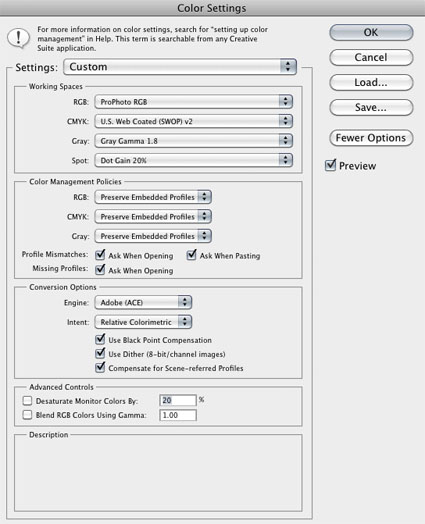425x524 pixels.
Task: Click the alert info icon
Action: (x=18, y=38)
